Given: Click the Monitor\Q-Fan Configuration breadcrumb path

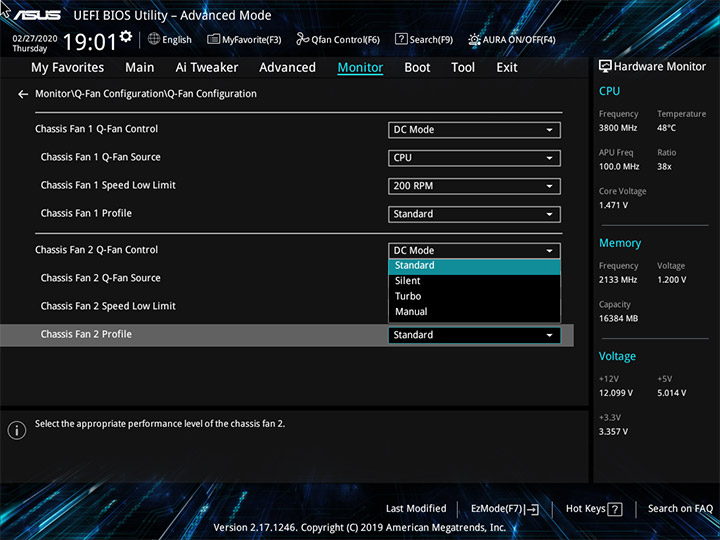Looking at the screenshot, I should [x=146, y=94].
